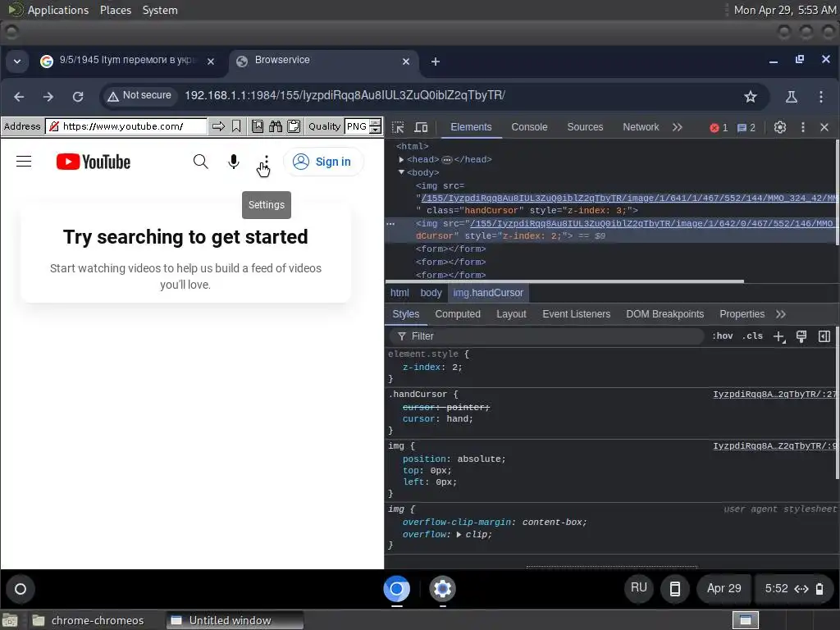
Task: Open the Browservice clipboard icon
Action: click(x=294, y=126)
